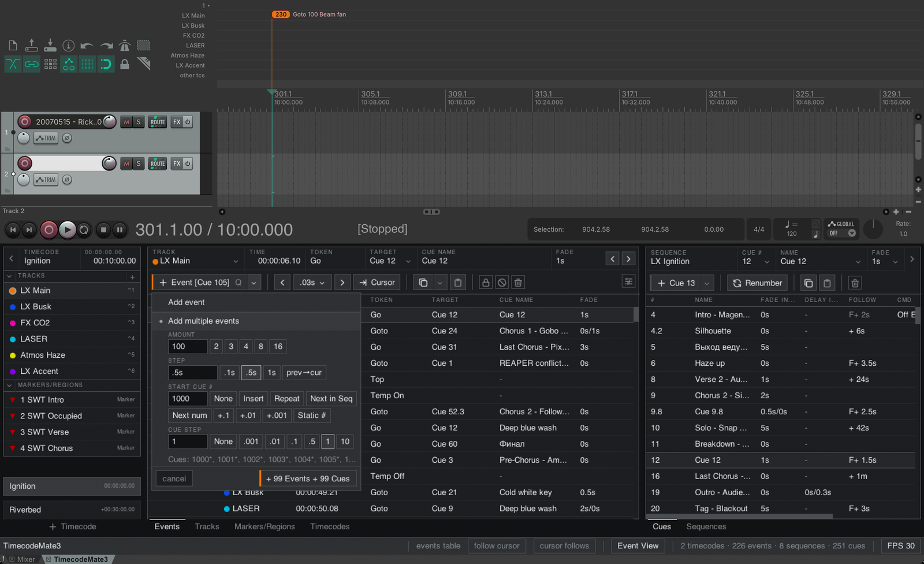Click the Renumber button
924x564 pixels.
point(757,283)
